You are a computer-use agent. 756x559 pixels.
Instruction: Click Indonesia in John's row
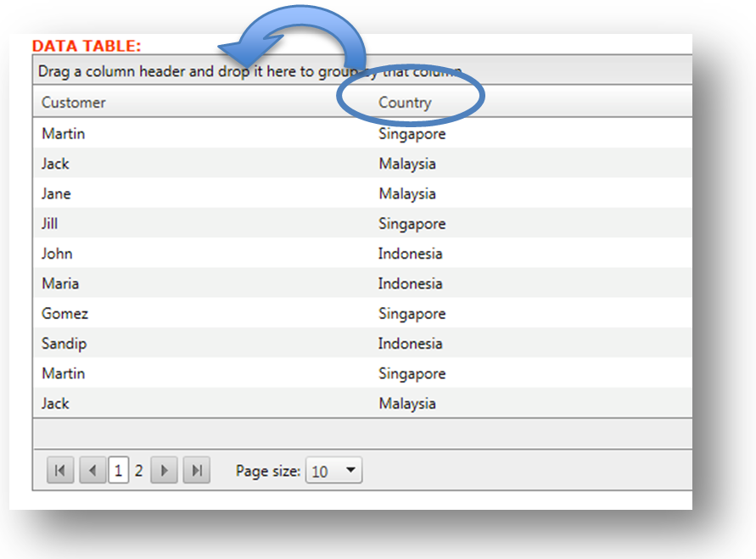[410, 254]
